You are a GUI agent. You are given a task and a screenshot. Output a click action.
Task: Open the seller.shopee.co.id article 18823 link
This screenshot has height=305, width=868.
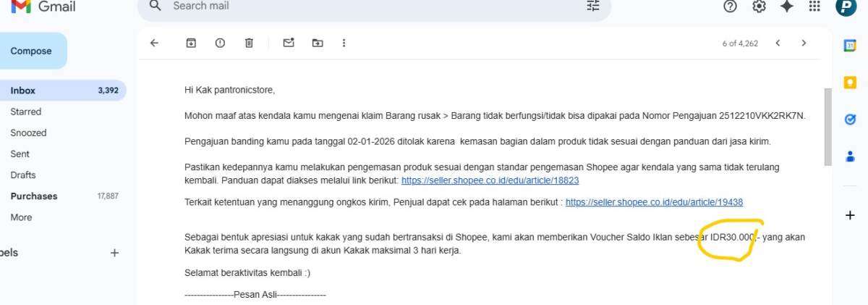pos(490,180)
